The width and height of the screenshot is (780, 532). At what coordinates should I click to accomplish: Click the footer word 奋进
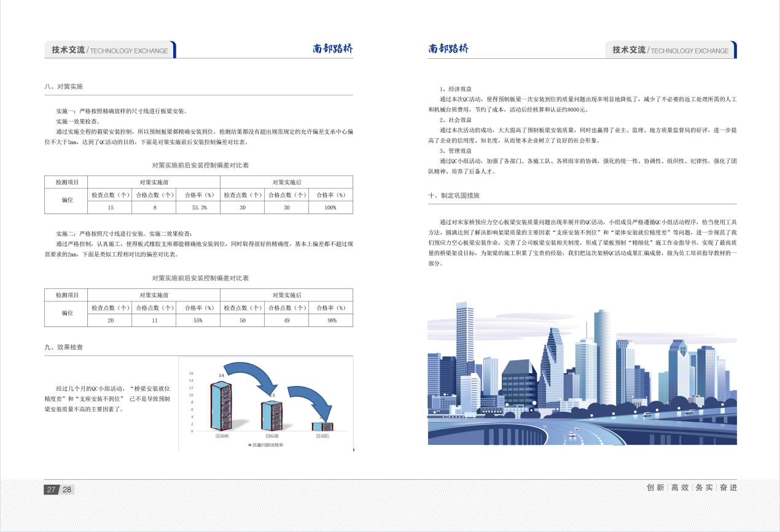click(x=728, y=487)
